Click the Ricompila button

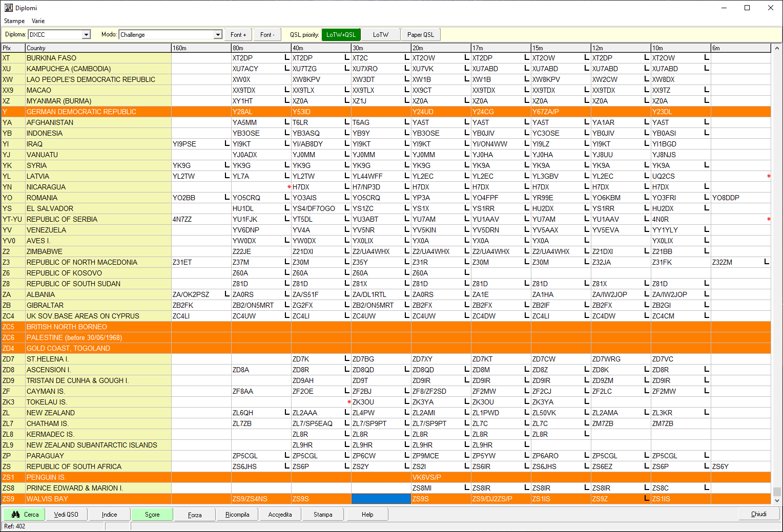(237, 515)
